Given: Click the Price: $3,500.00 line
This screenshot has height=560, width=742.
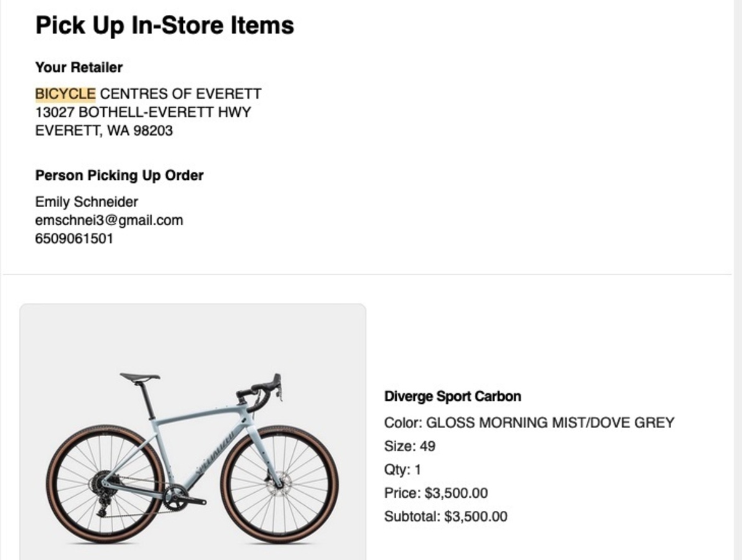Looking at the screenshot, I should click(x=435, y=493).
